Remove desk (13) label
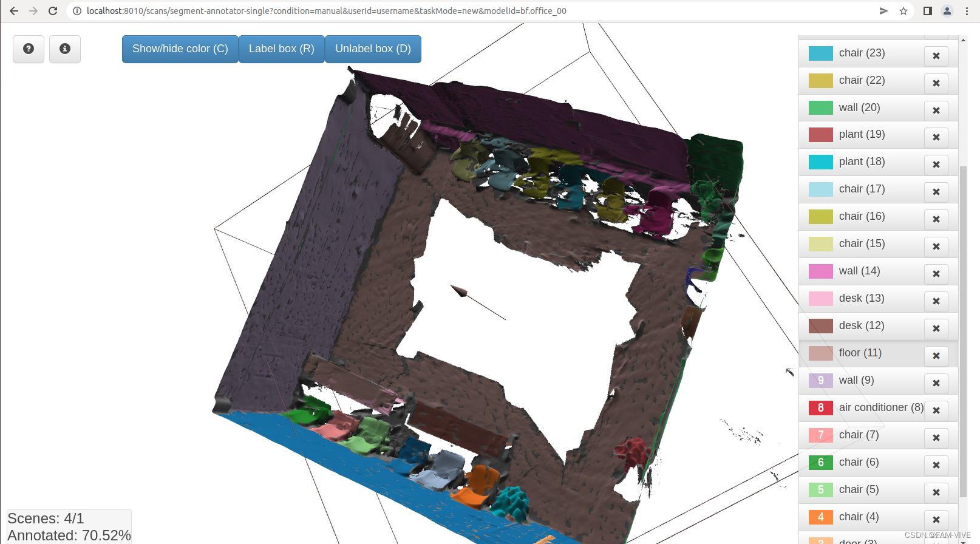The width and height of the screenshot is (980, 544). pyautogui.click(x=936, y=301)
